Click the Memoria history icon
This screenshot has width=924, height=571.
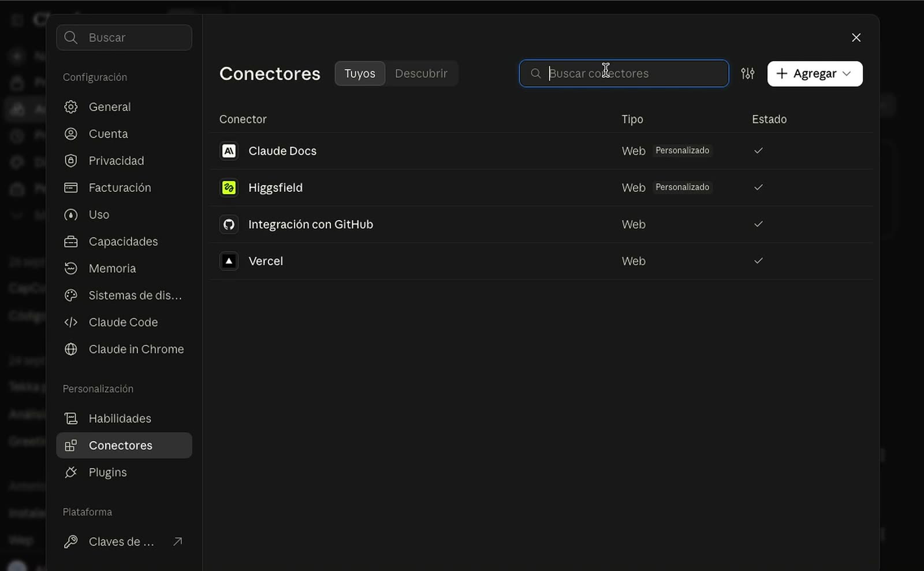(x=70, y=269)
